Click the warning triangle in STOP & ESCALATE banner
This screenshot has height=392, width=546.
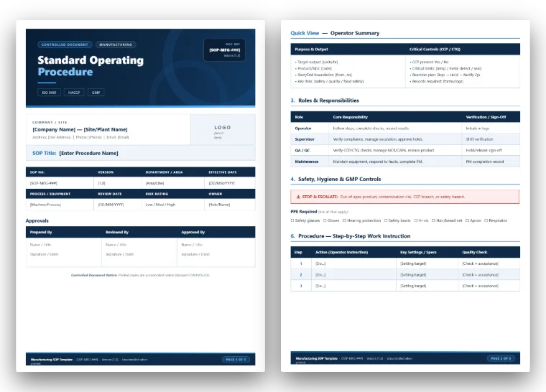point(298,197)
